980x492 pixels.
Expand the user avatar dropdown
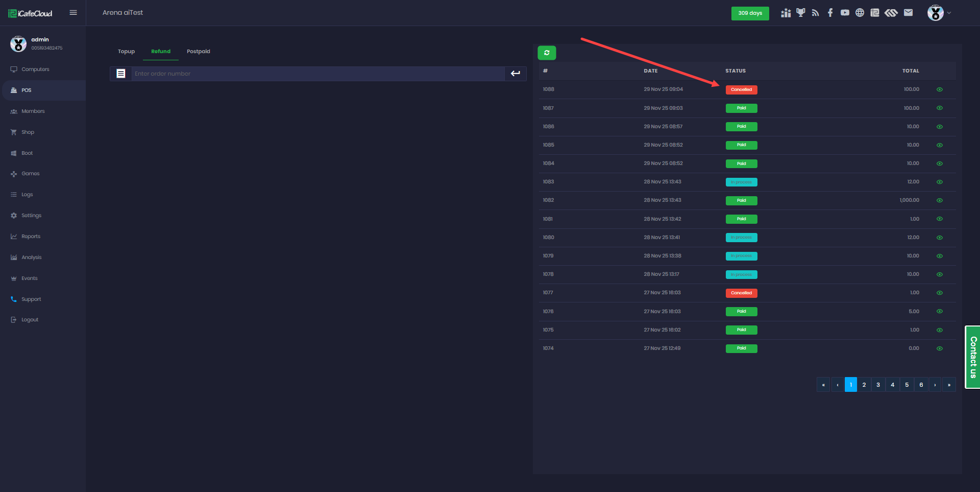click(x=939, y=13)
